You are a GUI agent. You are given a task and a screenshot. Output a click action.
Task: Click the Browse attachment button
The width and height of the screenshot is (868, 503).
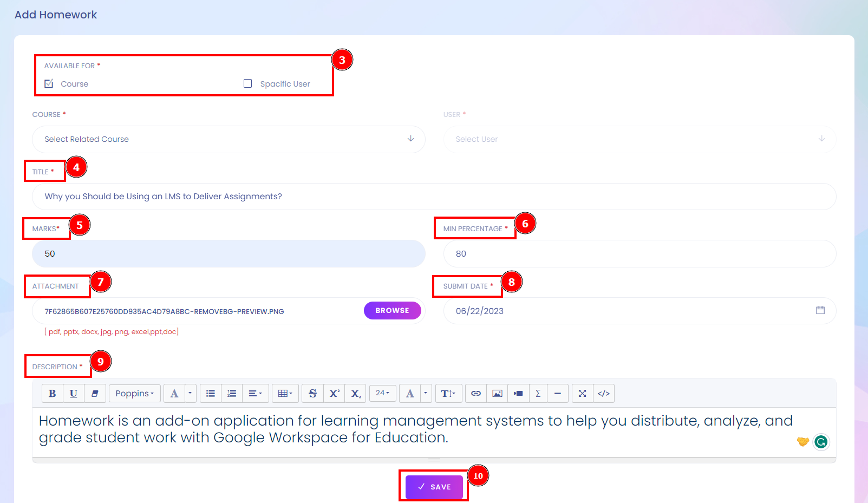click(393, 310)
